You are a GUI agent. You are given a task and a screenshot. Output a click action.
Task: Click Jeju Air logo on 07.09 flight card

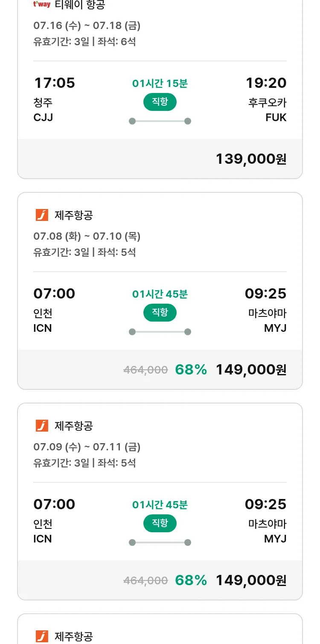click(42, 426)
